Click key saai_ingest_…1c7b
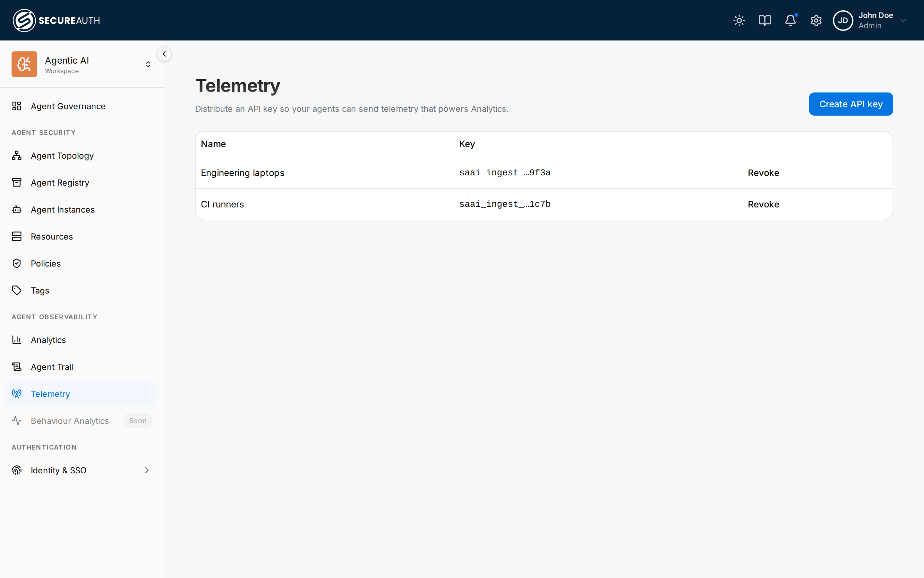 tap(505, 204)
